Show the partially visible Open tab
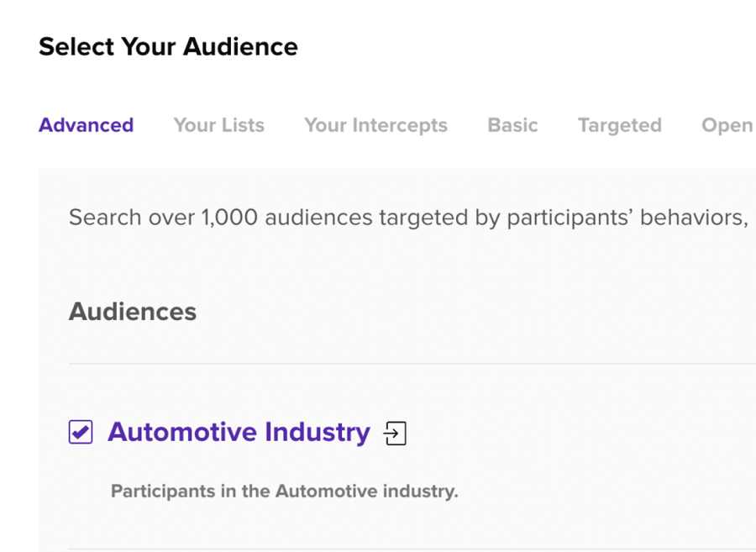Viewport: 756px width, 552px height. [728, 125]
